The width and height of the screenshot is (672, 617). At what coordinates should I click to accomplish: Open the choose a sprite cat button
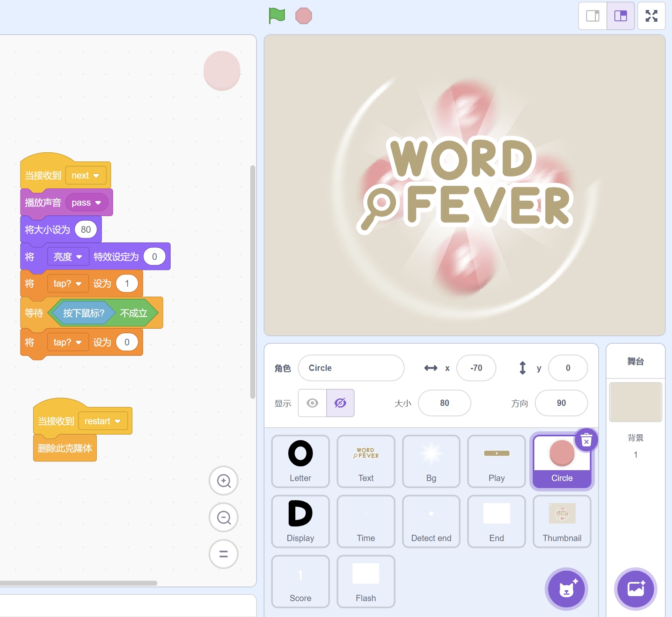tap(566, 589)
